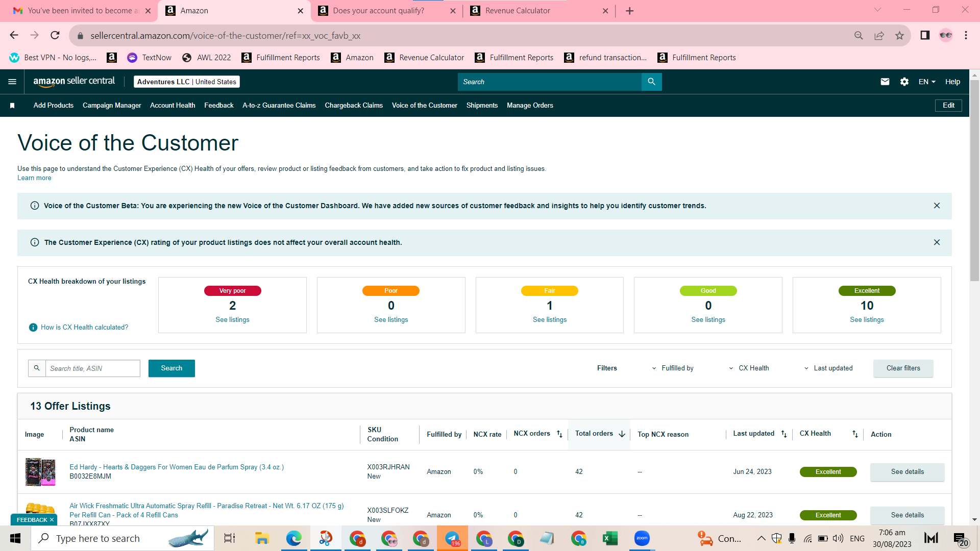Expand the CX Health filter

748,368
